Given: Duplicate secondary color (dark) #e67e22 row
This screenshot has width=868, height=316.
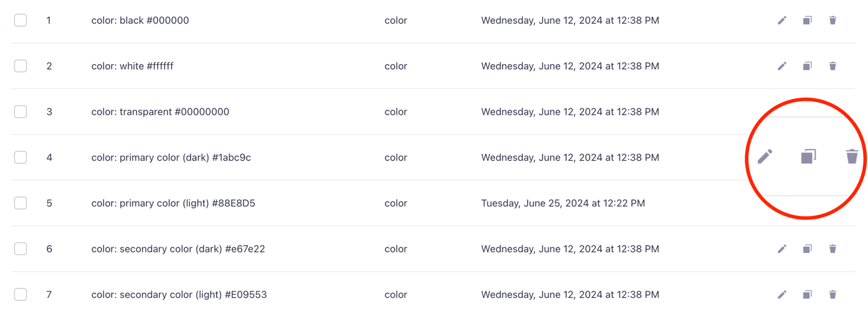Looking at the screenshot, I should point(807,249).
